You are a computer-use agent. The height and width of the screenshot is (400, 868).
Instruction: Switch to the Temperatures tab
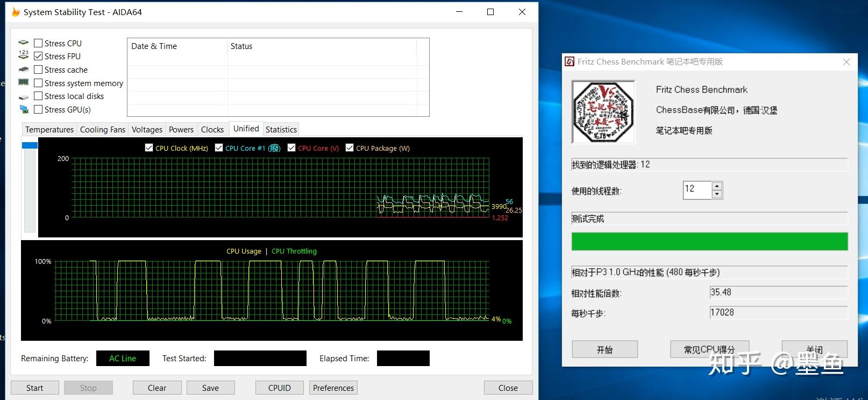[x=49, y=129]
